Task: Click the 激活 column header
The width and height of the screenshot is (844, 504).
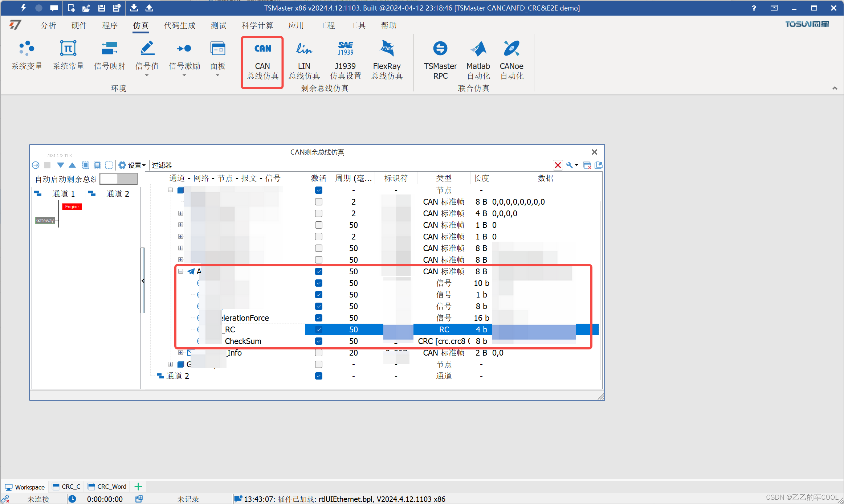Action: pos(319,178)
